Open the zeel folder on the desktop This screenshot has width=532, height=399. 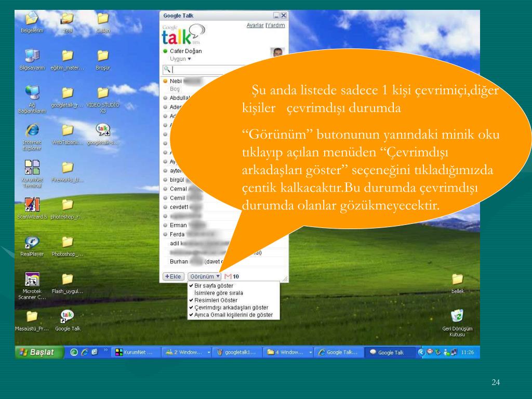coord(68,22)
